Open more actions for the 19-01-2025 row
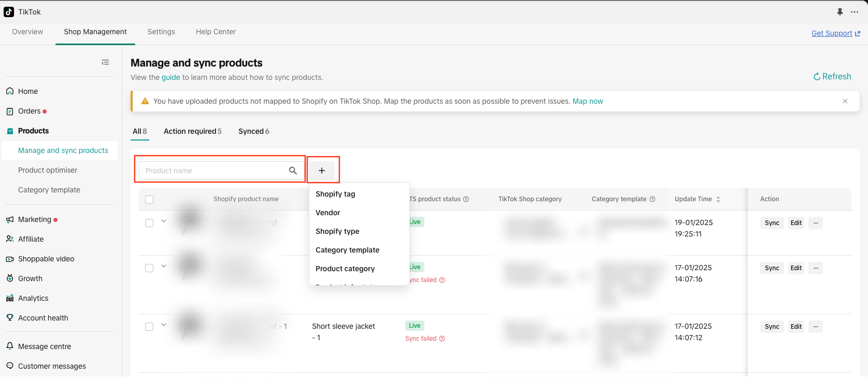This screenshot has width=868, height=391. tap(816, 223)
